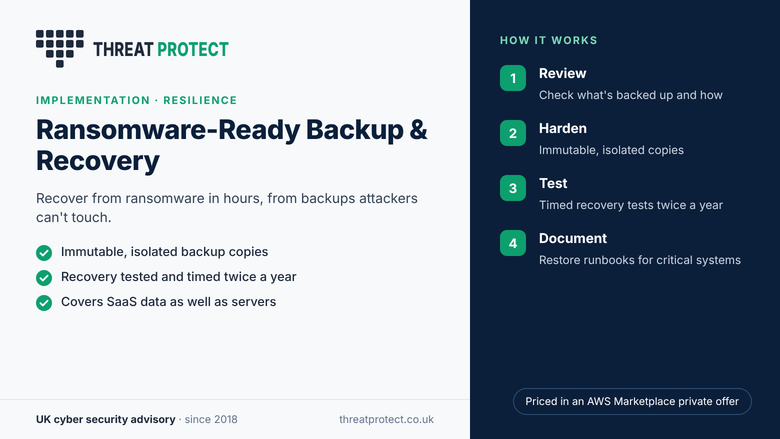
Task: Click 'Recovery tested and timed twice a year'
Action: (x=179, y=277)
